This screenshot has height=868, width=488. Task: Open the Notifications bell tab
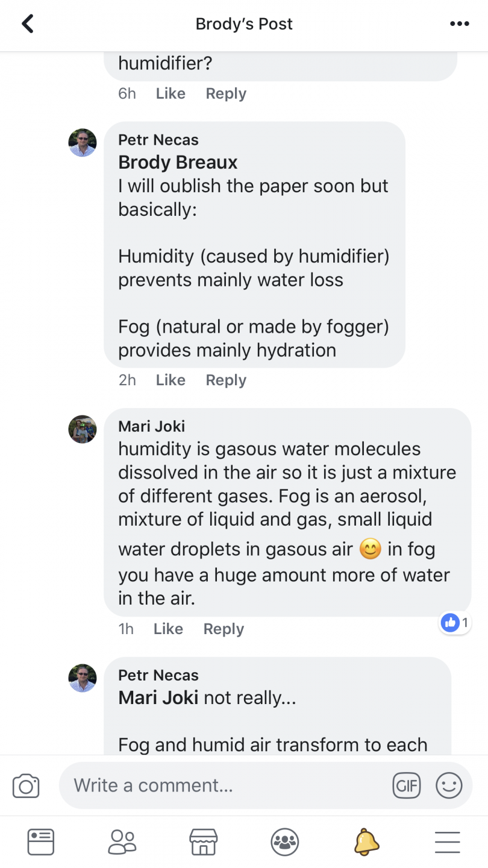pyautogui.click(x=366, y=841)
